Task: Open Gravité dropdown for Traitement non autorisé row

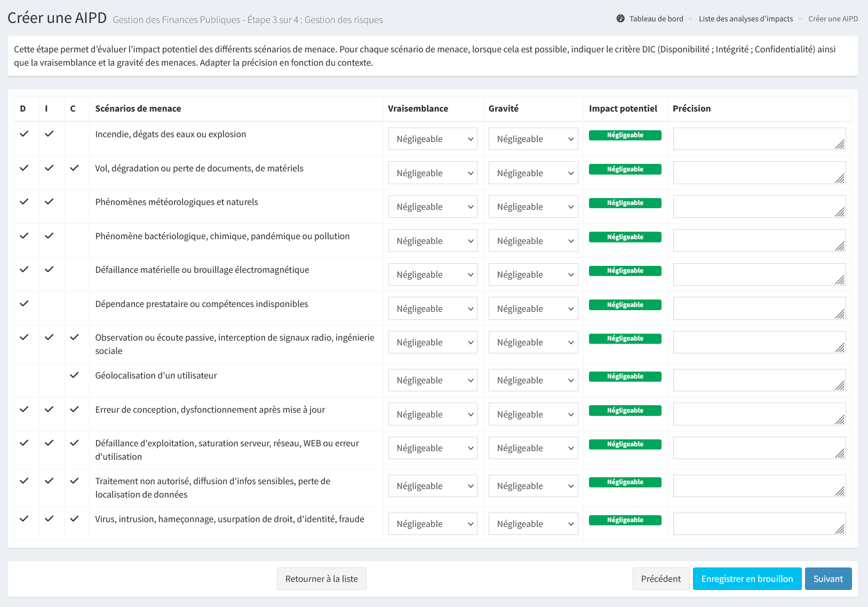Action: click(533, 486)
